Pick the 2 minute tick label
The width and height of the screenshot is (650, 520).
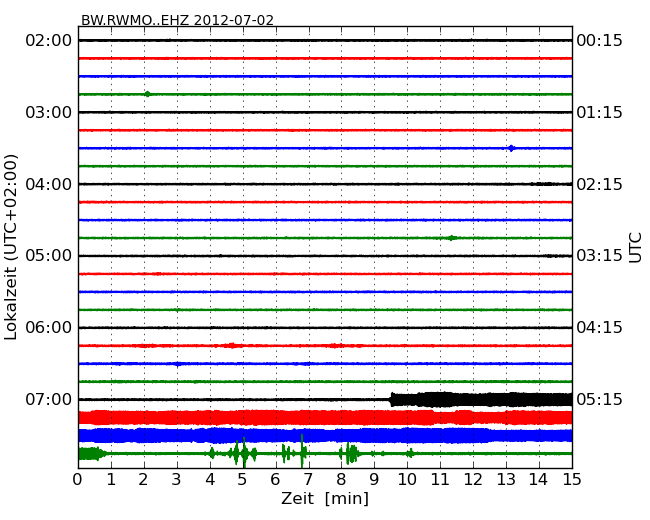144,480
